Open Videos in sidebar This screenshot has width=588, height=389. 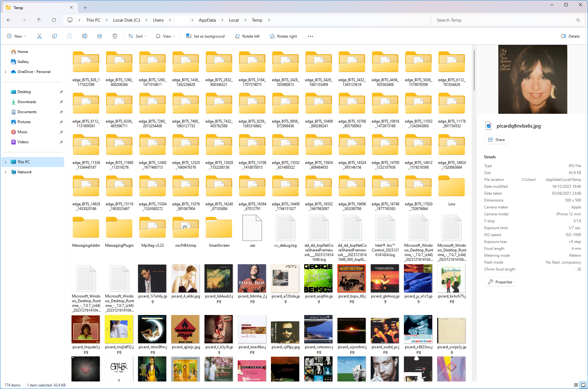(x=23, y=142)
